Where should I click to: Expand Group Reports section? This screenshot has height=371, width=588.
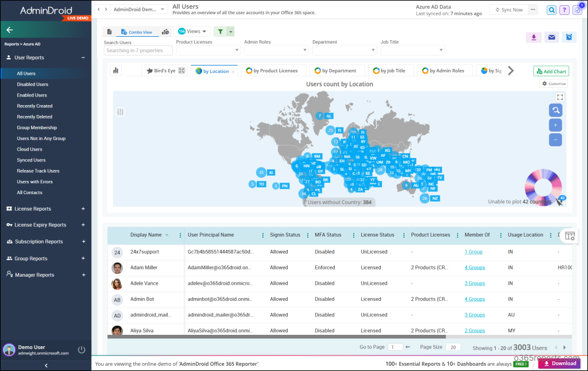coord(83,258)
